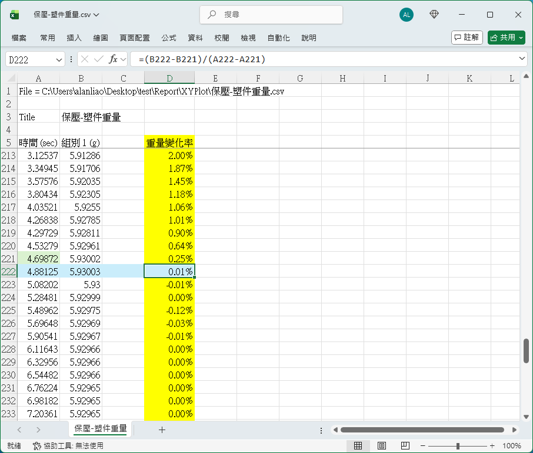Click the 註解 comments button

coord(467,37)
